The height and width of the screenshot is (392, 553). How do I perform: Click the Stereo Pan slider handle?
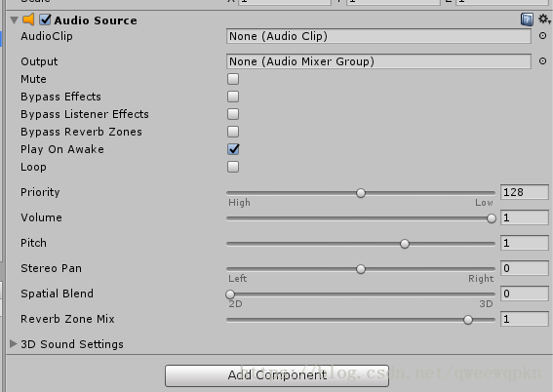pyautogui.click(x=361, y=269)
